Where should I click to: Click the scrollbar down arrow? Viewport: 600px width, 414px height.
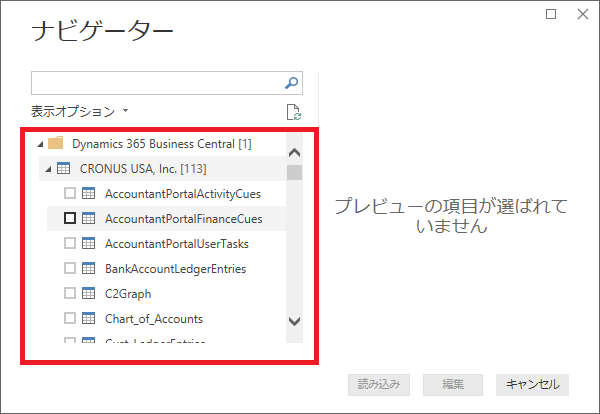coord(294,321)
